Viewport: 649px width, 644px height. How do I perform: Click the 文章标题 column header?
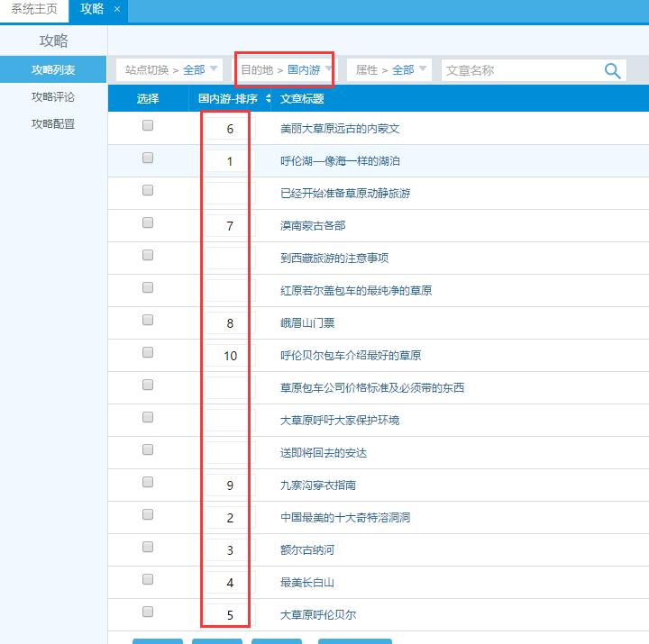tap(302, 98)
